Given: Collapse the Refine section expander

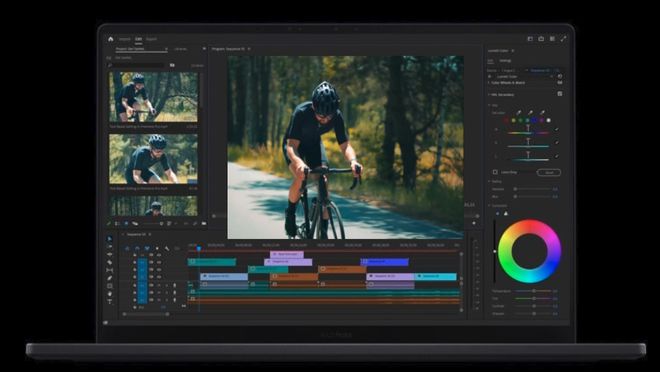Looking at the screenshot, I should point(490,181).
